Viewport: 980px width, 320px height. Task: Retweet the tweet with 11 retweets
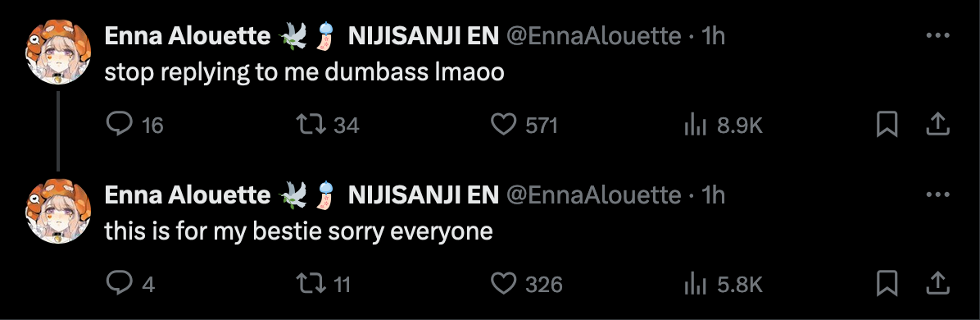coord(311,284)
